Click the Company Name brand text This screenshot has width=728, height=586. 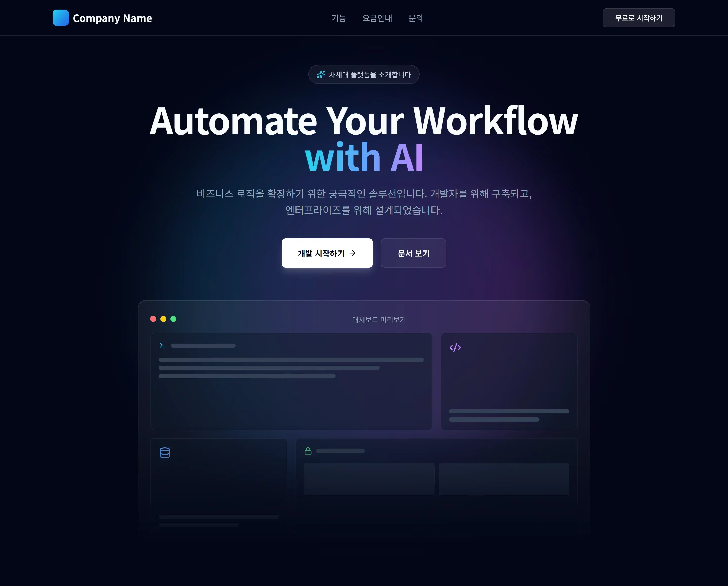coord(112,18)
